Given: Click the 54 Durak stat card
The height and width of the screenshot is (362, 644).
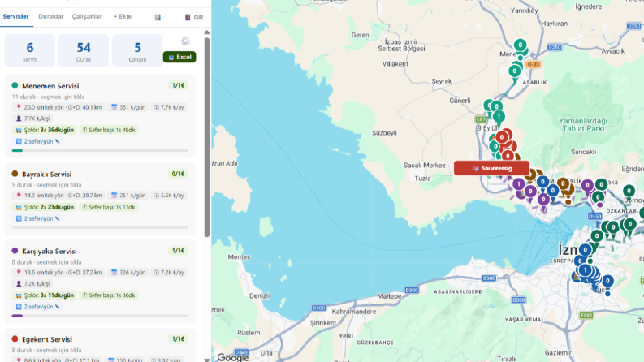Looking at the screenshot, I should point(84,50).
